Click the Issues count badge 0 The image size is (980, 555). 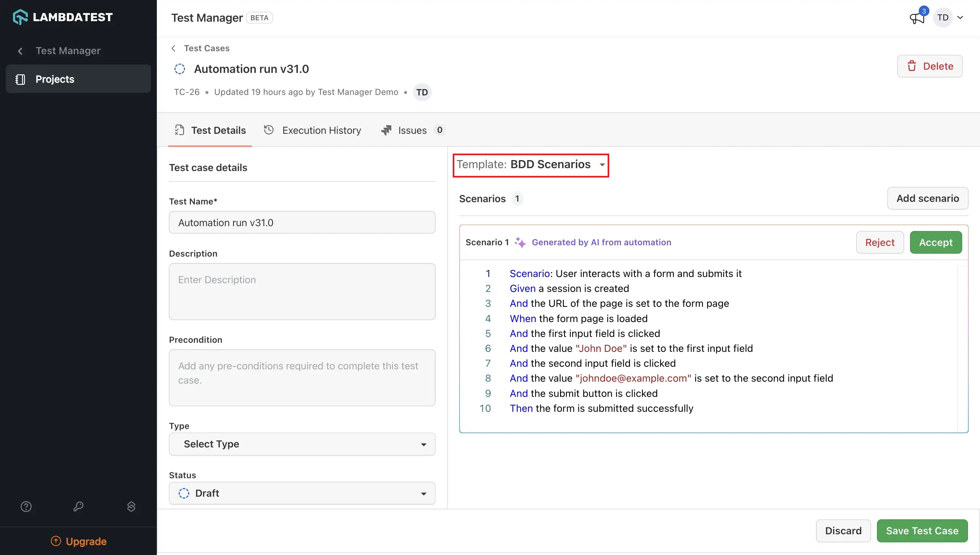pos(439,130)
